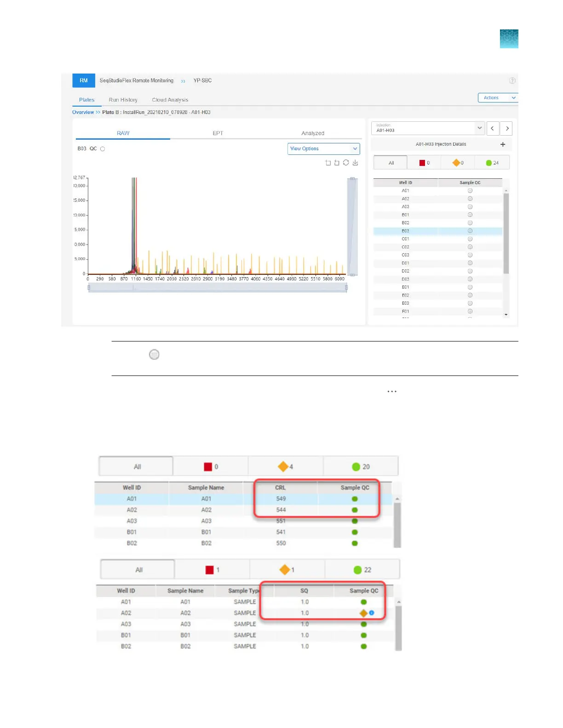Open the help question mark icon
The height and width of the screenshot is (728, 563).
pyautogui.click(x=512, y=81)
